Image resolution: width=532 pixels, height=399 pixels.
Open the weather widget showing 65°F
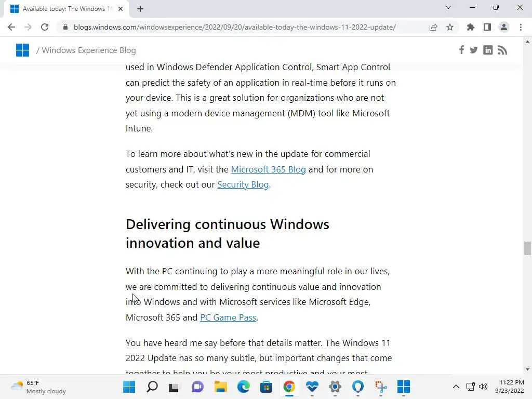click(x=38, y=387)
